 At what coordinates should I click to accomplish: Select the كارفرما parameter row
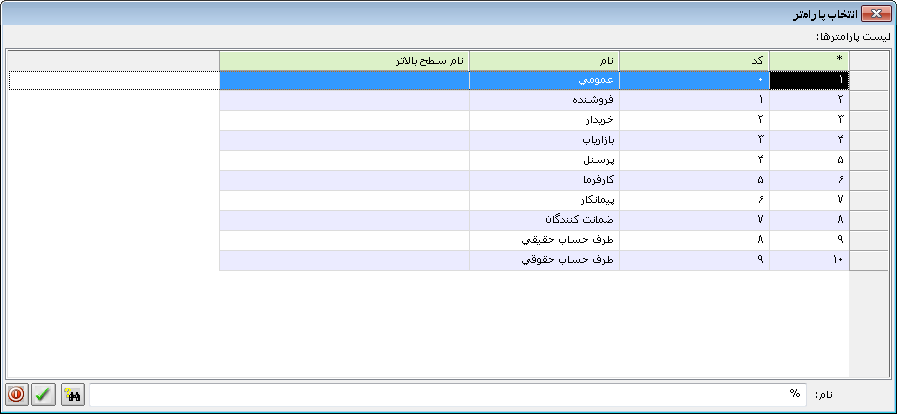tap(534, 180)
